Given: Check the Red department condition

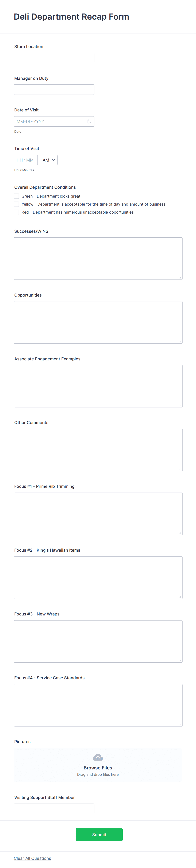Looking at the screenshot, I should click(16, 212).
